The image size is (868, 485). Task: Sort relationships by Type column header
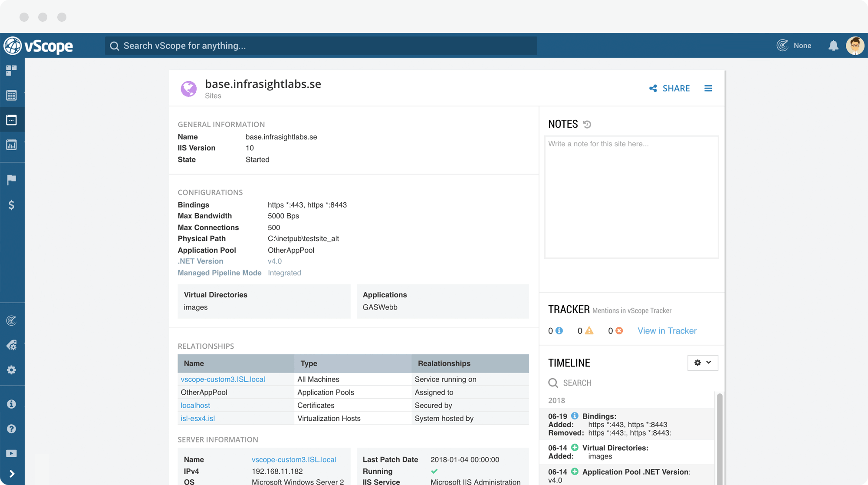pyautogui.click(x=353, y=363)
